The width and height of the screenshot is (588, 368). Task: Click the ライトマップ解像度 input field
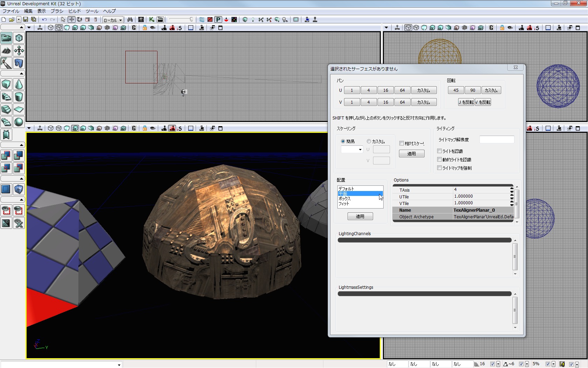pyautogui.click(x=497, y=139)
